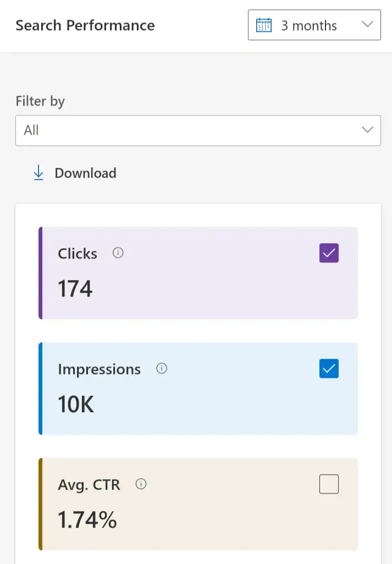Image resolution: width=392 pixels, height=564 pixels.
Task: Click the calendar icon in the date selector
Action: [x=264, y=25]
